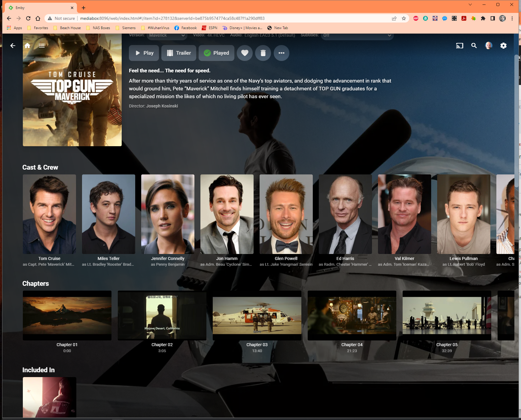Delete the movie with trash icon
The width and height of the screenshot is (521, 420).
[263, 53]
